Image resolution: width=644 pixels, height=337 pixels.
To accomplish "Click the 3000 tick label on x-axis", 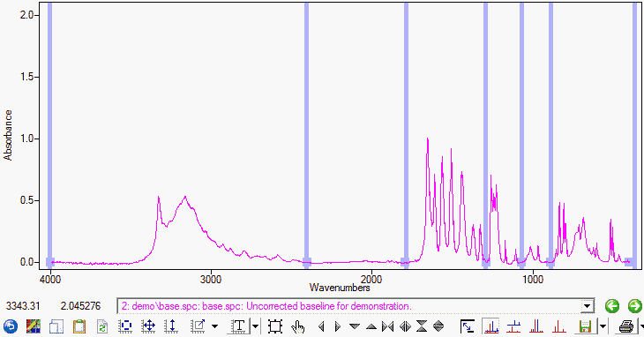I will (x=211, y=280).
